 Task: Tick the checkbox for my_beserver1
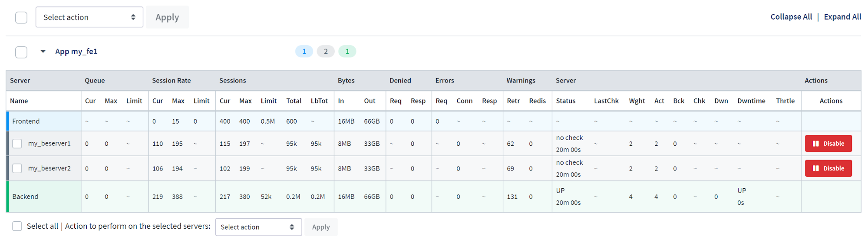17,144
